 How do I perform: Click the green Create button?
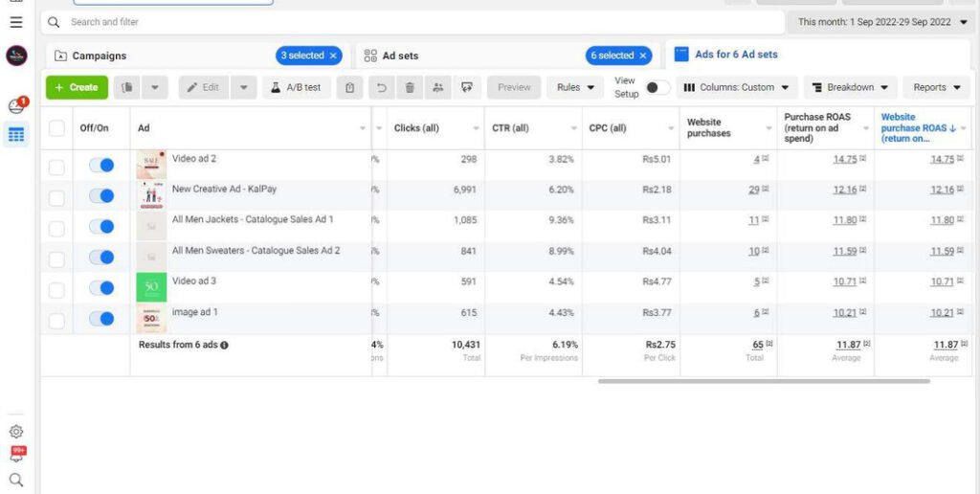(77, 87)
